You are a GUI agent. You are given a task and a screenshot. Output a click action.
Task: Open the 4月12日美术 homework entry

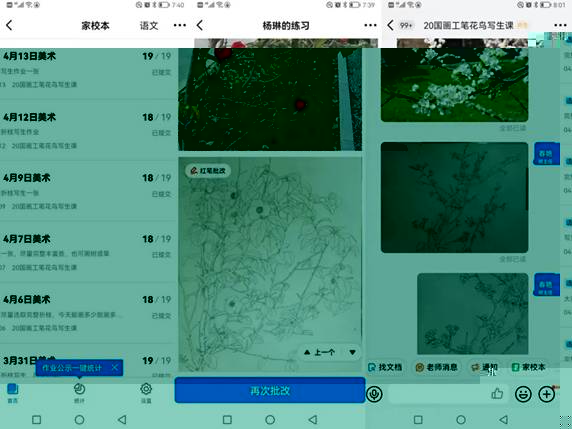pos(87,131)
